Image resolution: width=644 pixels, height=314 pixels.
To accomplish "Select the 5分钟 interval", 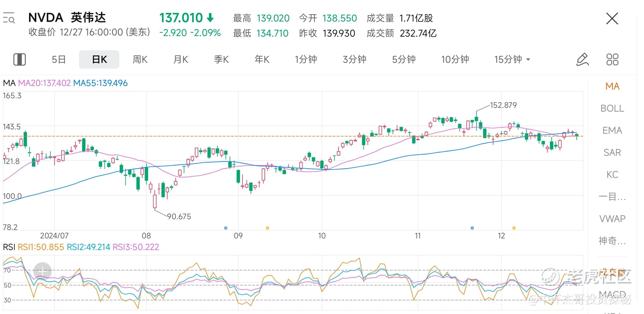I will tap(404, 60).
